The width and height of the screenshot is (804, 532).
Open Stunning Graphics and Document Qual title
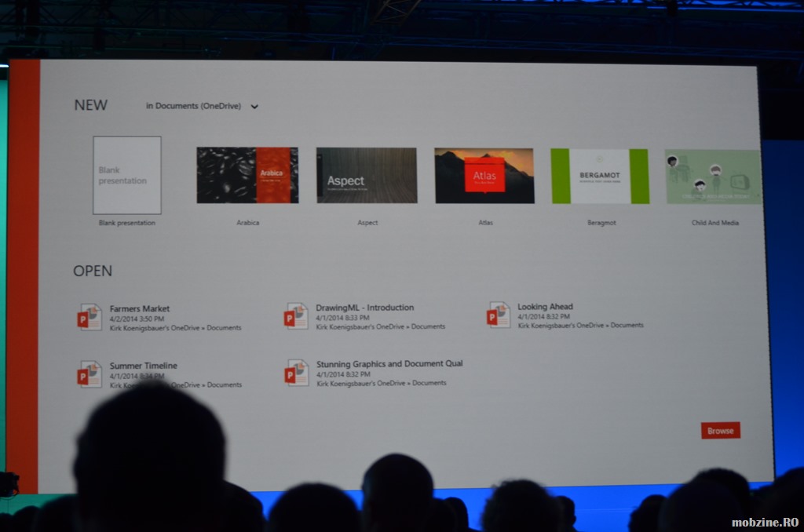(389, 364)
